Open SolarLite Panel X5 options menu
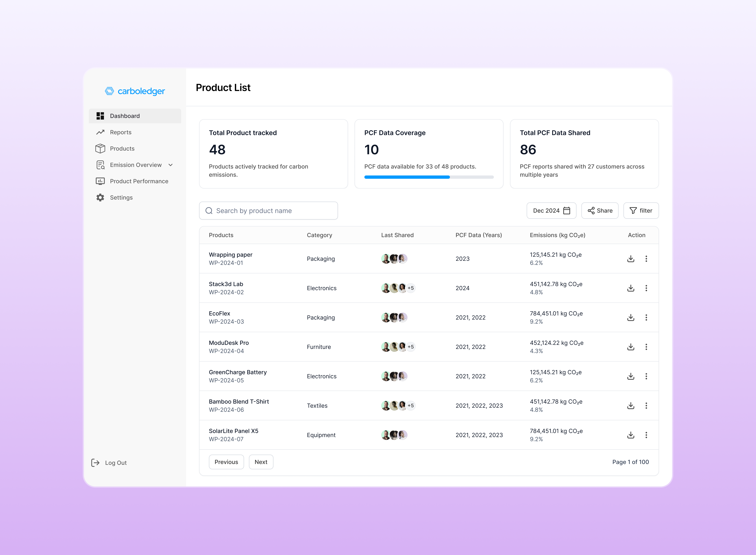The width and height of the screenshot is (756, 555). pyautogui.click(x=646, y=435)
